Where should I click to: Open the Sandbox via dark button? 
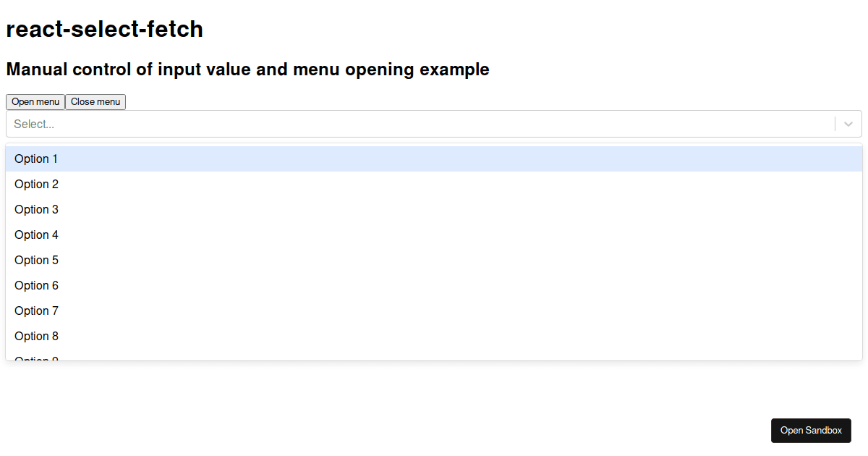click(811, 431)
